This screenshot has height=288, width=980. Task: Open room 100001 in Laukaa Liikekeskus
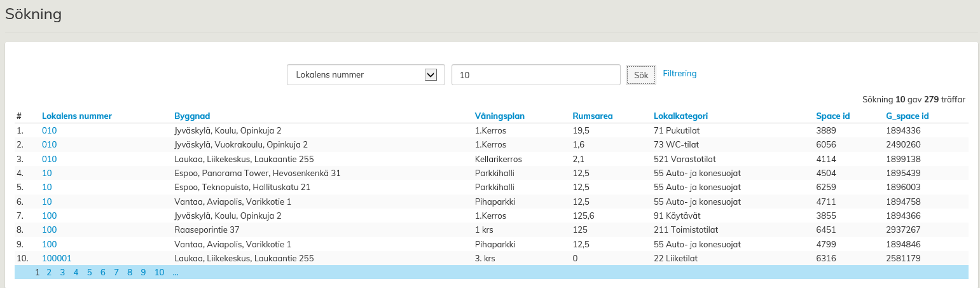[x=57, y=258]
